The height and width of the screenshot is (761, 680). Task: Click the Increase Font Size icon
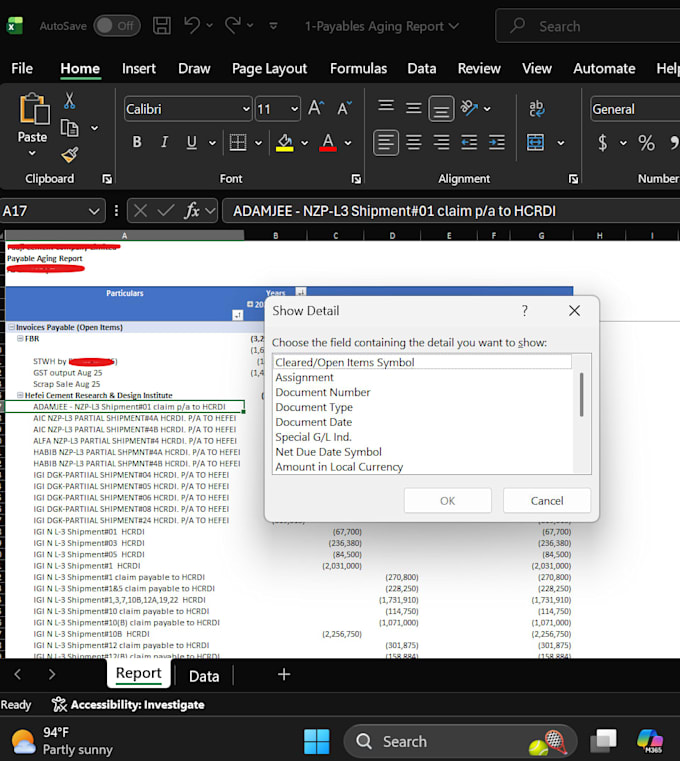tap(316, 108)
